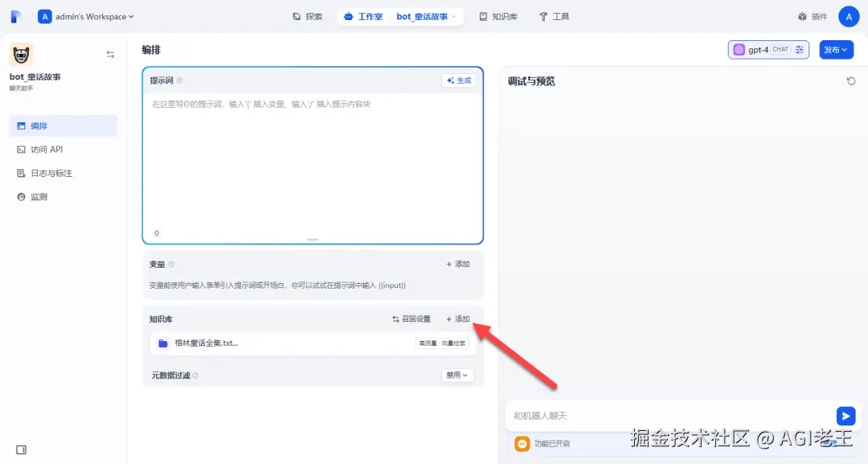This screenshot has height=464, width=868.
Task: Open 召回设置 retrieval settings
Action: tap(411, 319)
